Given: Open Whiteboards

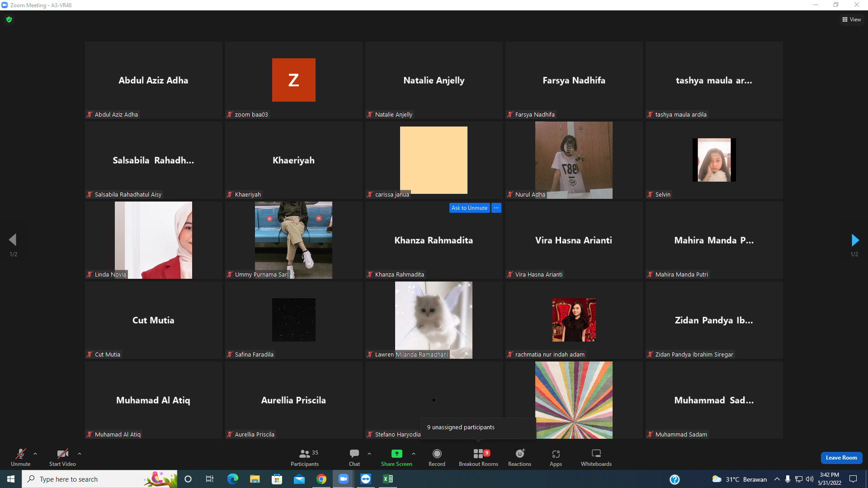Looking at the screenshot, I should 596,457.
